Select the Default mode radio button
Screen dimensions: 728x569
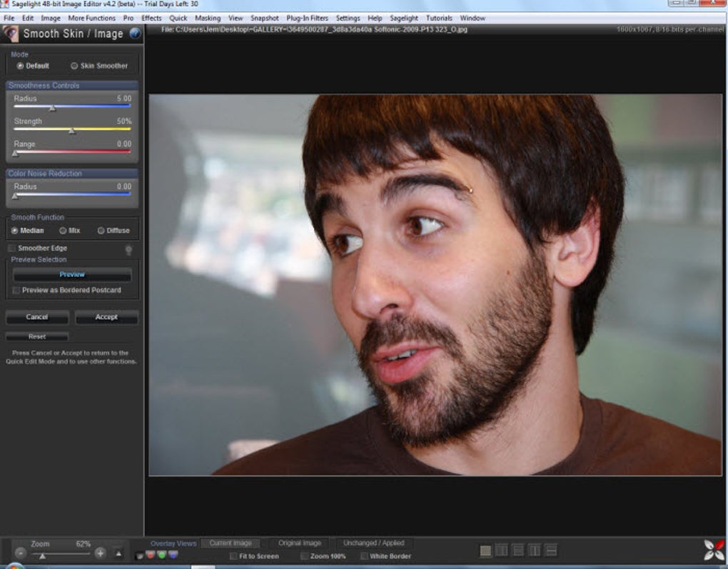click(x=20, y=66)
